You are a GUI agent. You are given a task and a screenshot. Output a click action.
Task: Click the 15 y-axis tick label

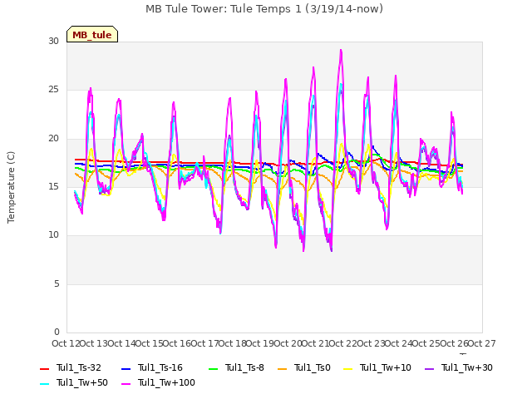[x=53, y=186]
